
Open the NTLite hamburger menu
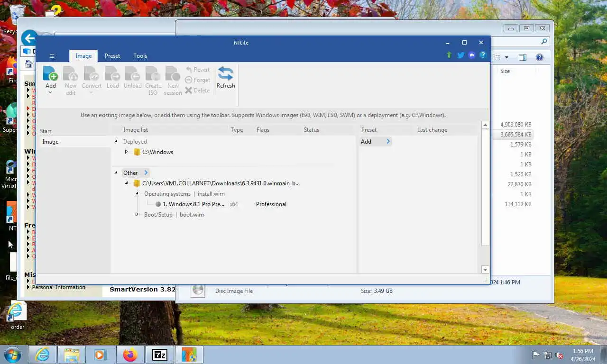pos(52,56)
